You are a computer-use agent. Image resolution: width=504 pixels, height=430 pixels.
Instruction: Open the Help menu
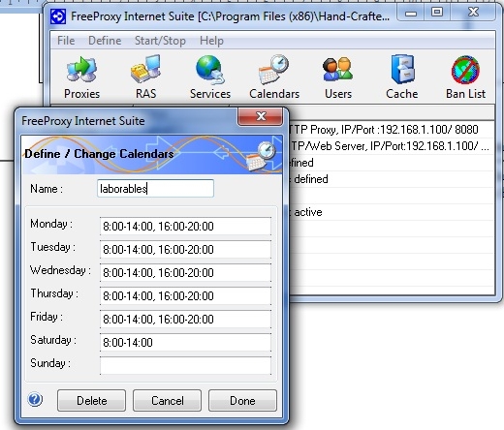[x=211, y=41]
